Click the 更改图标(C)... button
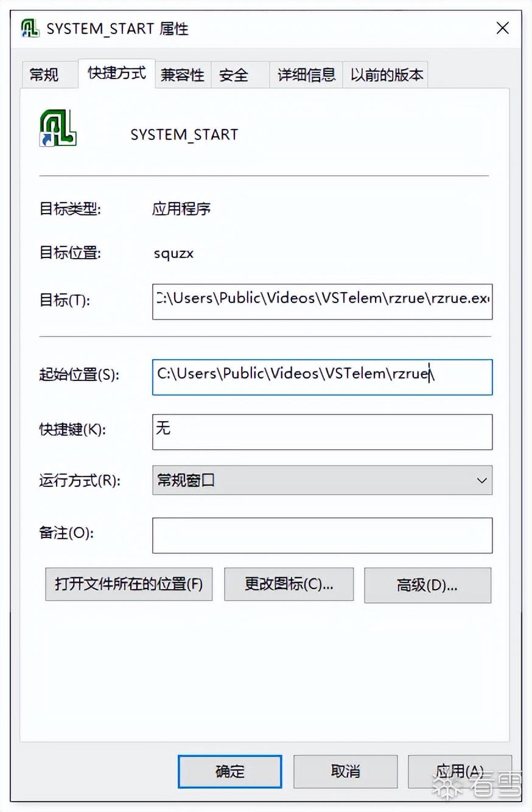Viewport: 532px width, 812px height. click(289, 584)
